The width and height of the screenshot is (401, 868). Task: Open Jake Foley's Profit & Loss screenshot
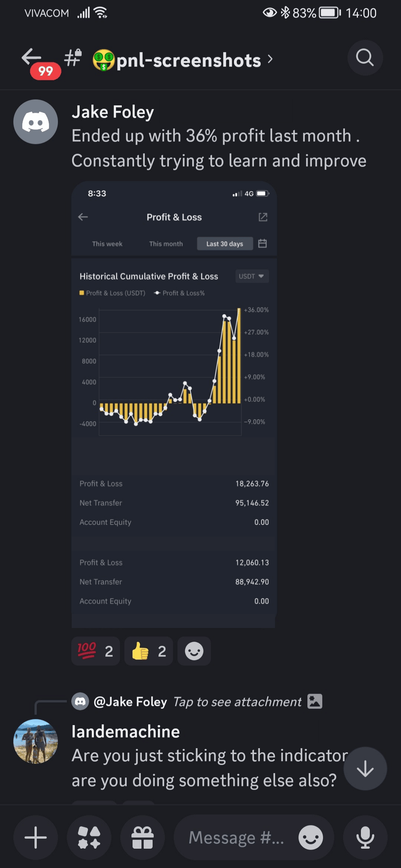pos(174,404)
